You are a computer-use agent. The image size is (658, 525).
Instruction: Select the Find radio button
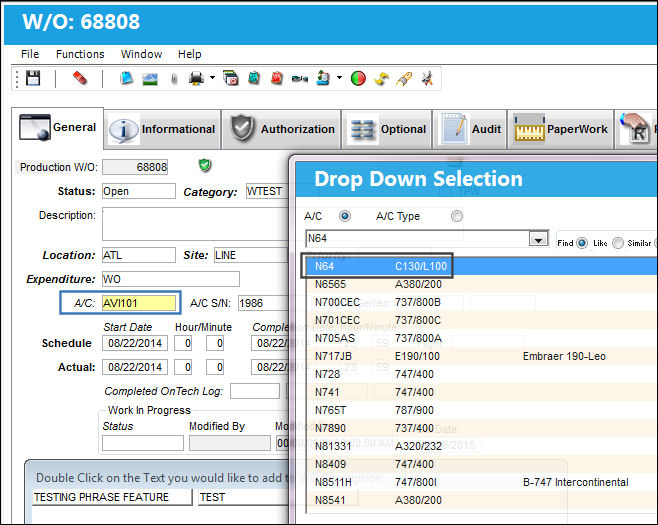(x=582, y=243)
